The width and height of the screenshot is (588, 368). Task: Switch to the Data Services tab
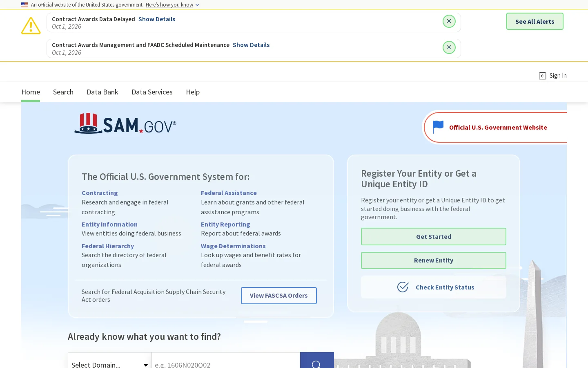click(152, 92)
